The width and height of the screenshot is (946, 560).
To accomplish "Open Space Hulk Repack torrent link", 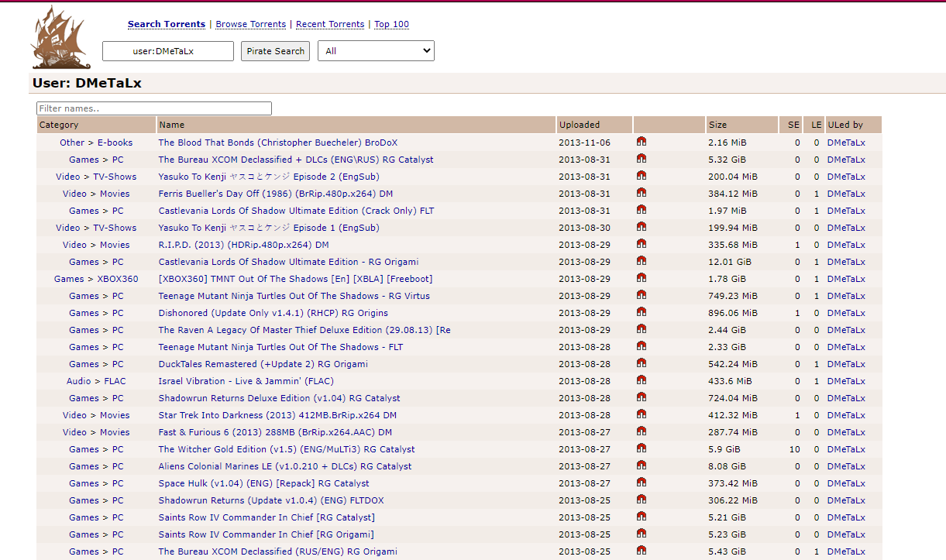I will coord(264,483).
